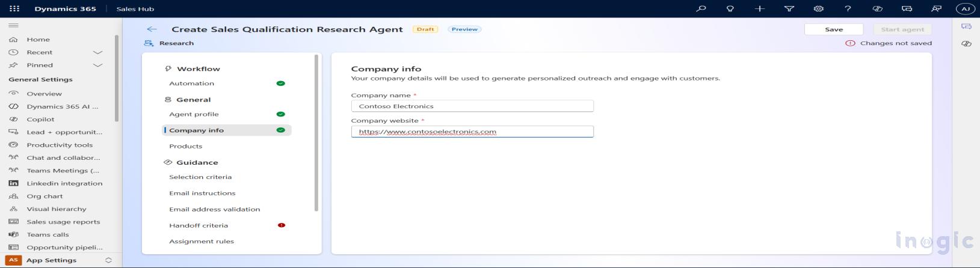
Task: Collapse the hamburger navigation menu
Action: 13,25
